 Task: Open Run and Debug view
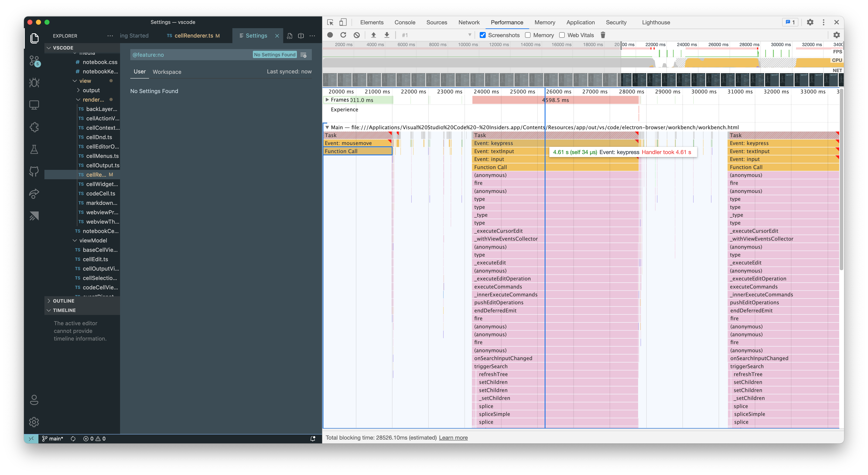(x=34, y=83)
